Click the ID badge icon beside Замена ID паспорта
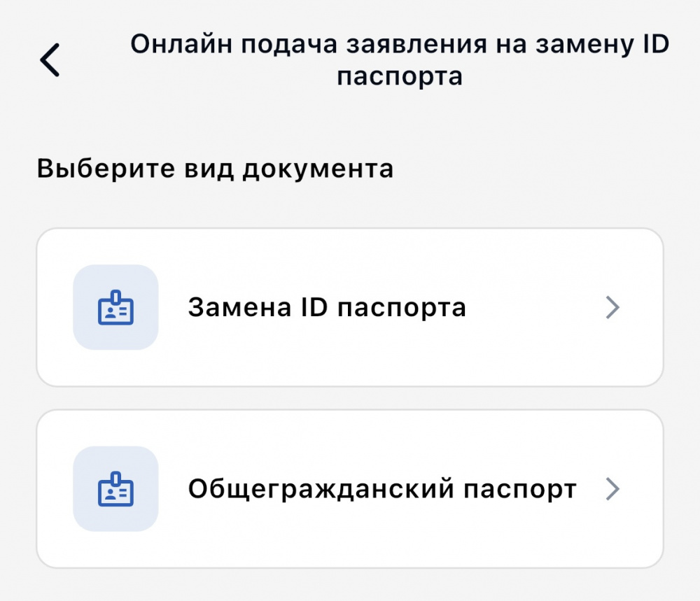The width and height of the screenshot is (700, 601). click(115, 307)
